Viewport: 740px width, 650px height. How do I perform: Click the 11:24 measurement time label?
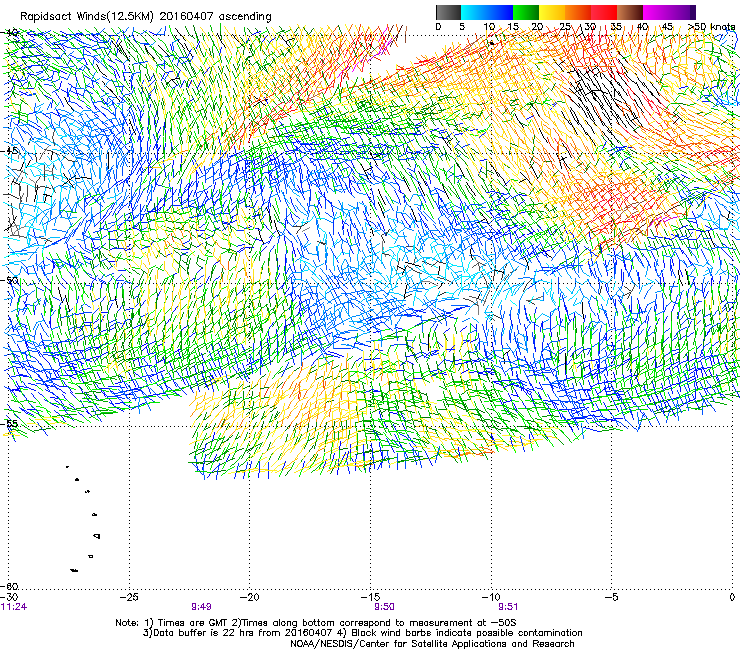click(x=14, y=607)
